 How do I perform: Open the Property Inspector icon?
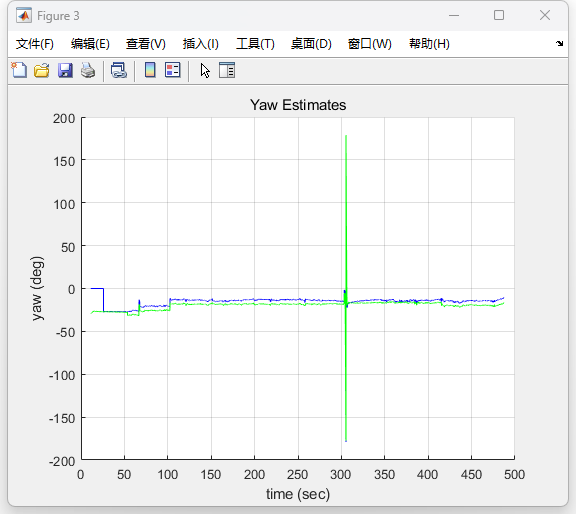point(227,70)
